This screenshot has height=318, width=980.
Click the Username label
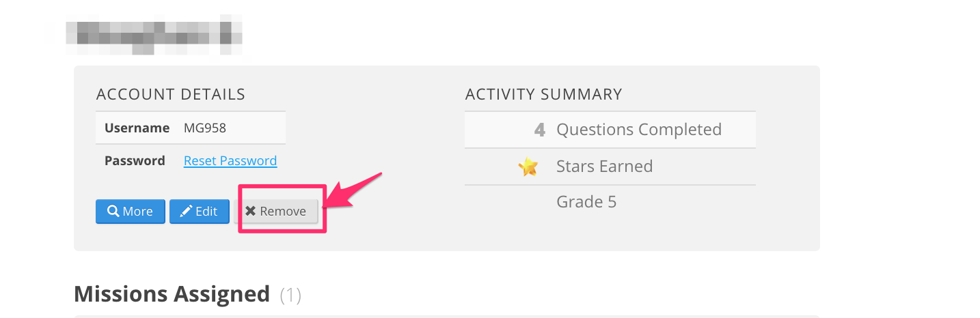pos(137,128)
